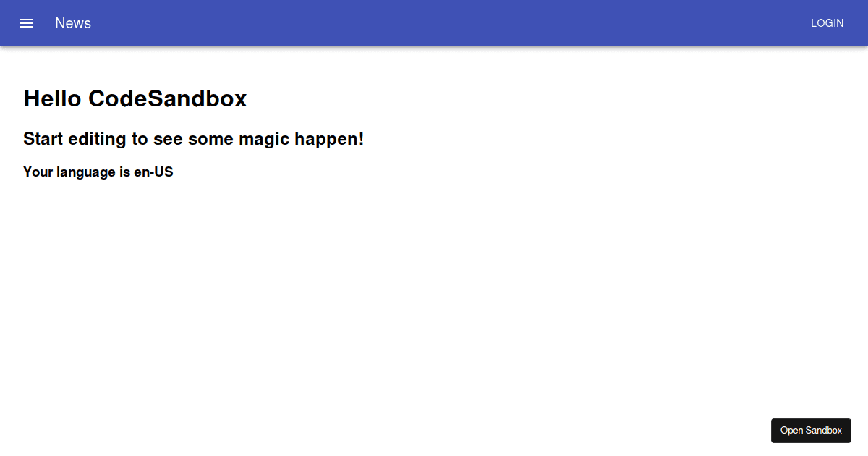The width and height of the screenshot is (868, 456).
Task: Click the LOGIN button
Action: pyautogui.click(x=827, y=23)
